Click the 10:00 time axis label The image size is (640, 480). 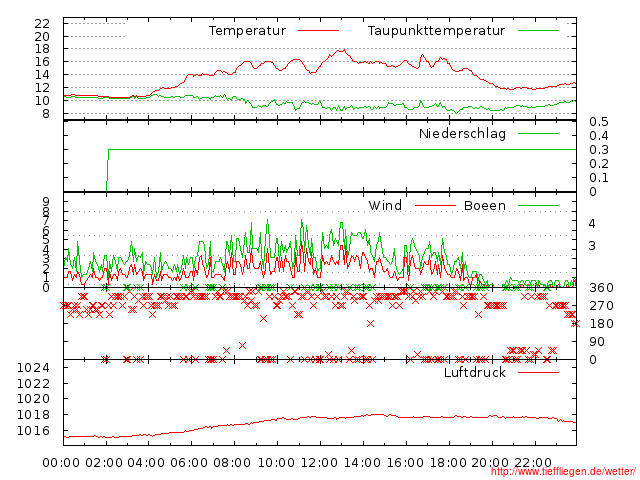click(277, 463)
